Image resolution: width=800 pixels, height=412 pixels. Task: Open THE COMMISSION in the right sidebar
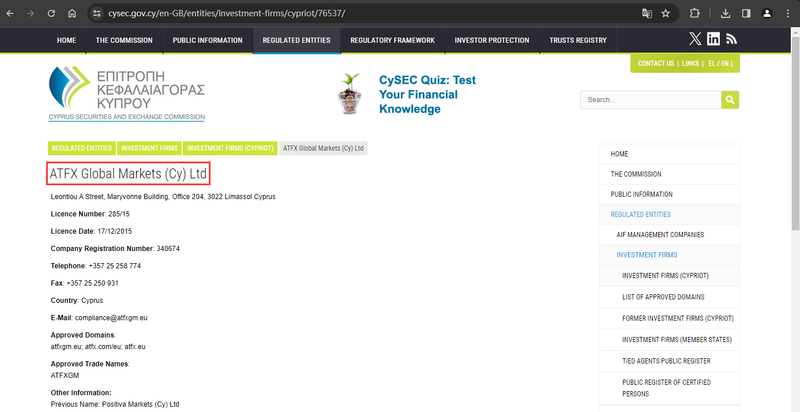tap(669, 174)
